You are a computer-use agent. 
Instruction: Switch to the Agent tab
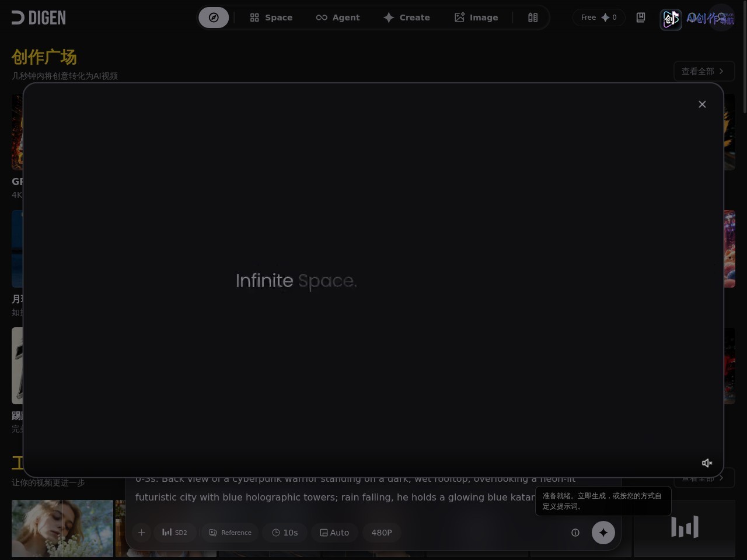point(338,17)
